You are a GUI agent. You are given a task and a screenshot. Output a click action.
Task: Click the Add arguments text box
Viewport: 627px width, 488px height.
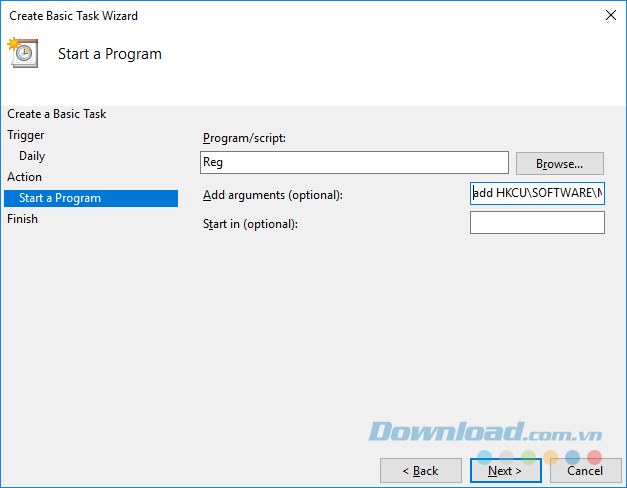point(537,193)
